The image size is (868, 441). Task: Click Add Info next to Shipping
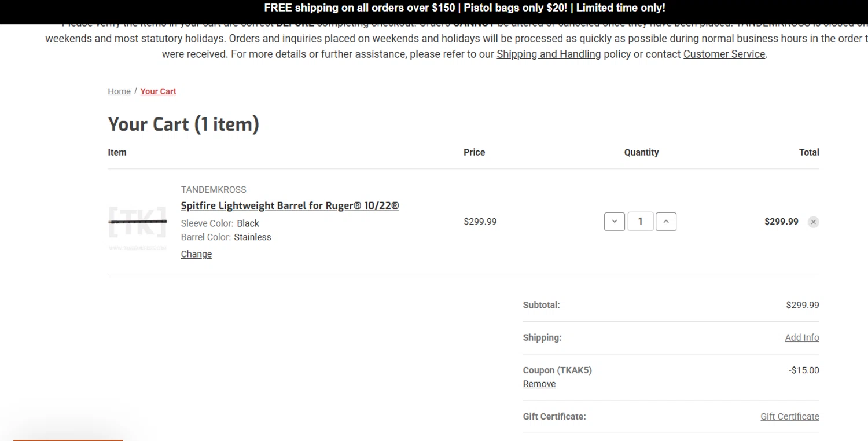[802, 337]
